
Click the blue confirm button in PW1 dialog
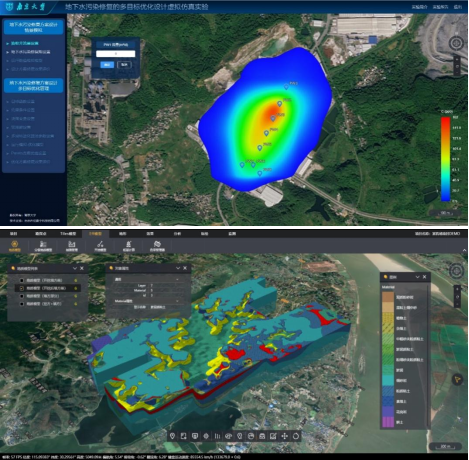pos(107,65)
